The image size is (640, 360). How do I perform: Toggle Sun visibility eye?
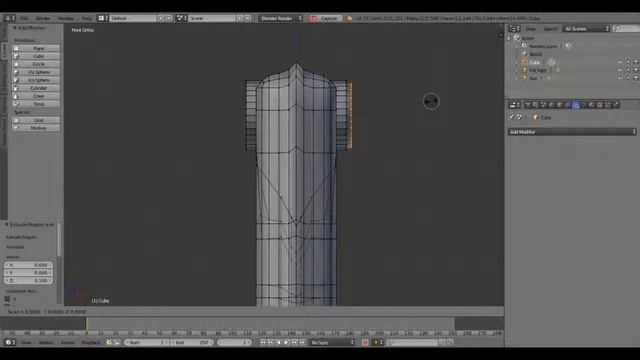pyautogui.click(x=620, y=78)
